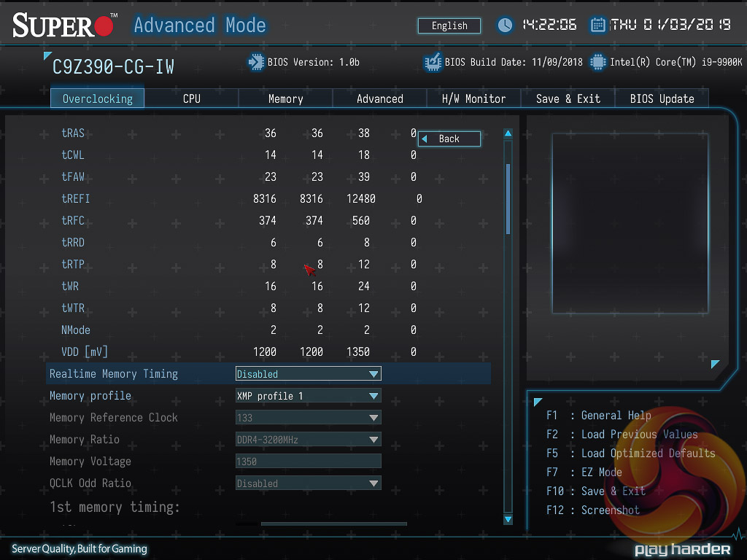Open the Memory Reference Clock dropdown
This screenshot has height=560, width=747.
[309, 418]
